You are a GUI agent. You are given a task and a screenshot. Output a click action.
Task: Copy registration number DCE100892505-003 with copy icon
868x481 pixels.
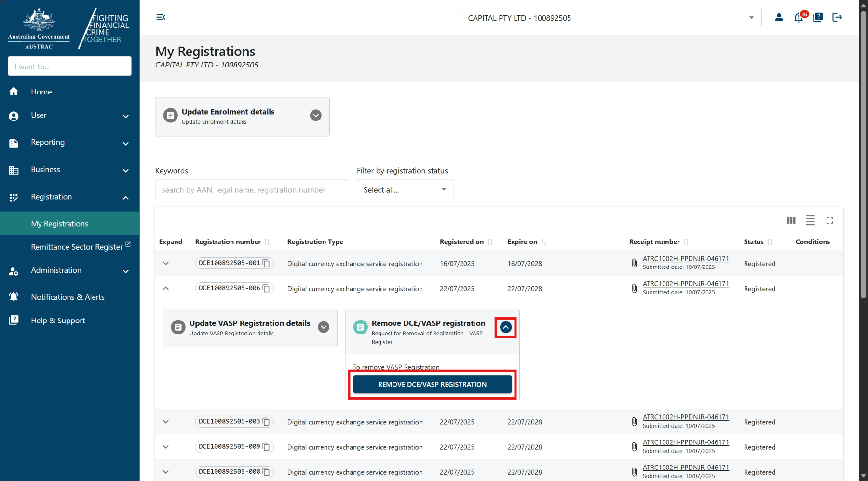click(266, 421)
